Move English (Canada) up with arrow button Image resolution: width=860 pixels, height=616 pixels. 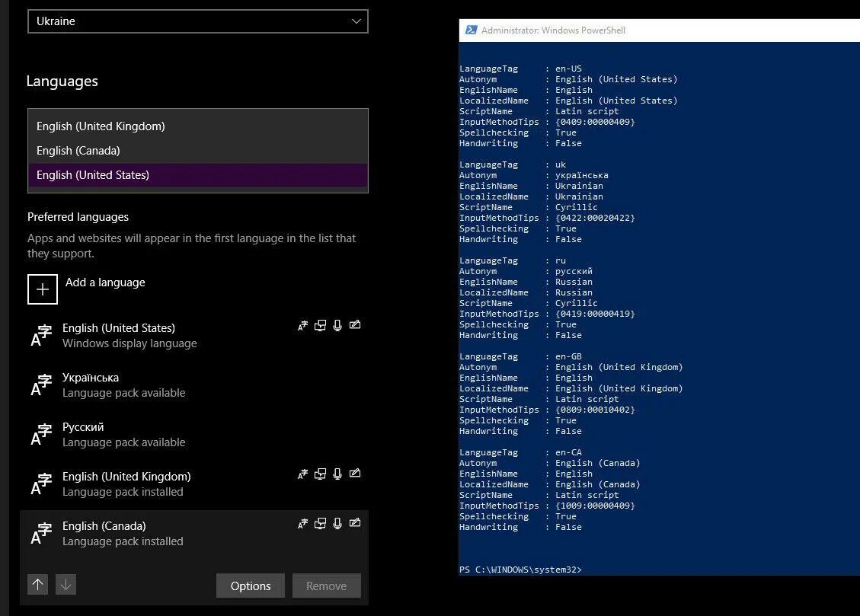point(38,585)
